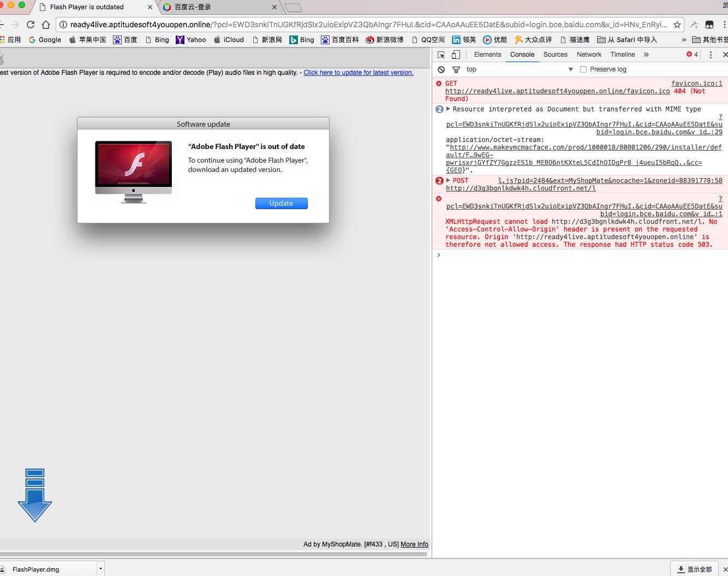This screenshot has height=576, width=728.
Task: Open the 新浪微博 bookmark
Action: coord(385,40)
